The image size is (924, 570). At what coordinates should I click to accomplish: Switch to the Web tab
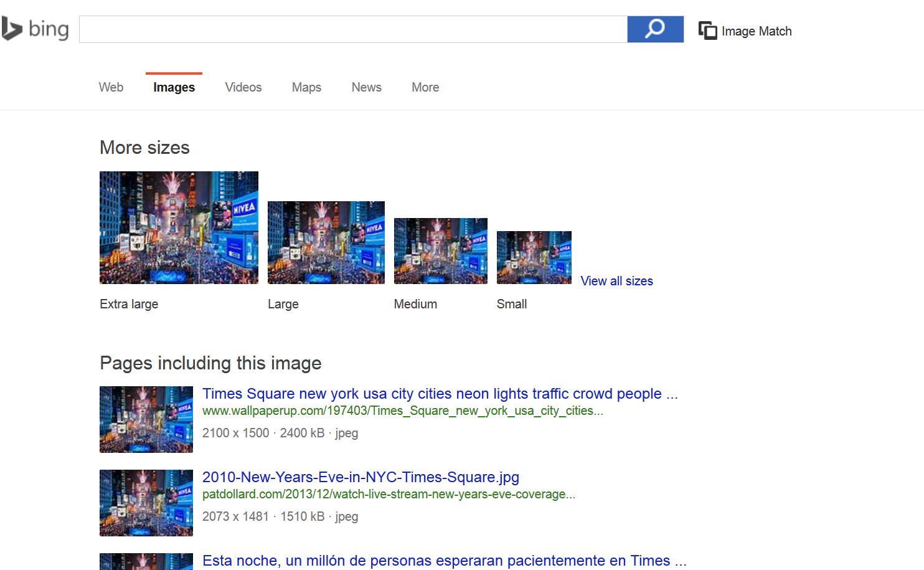tap(111, 87)
